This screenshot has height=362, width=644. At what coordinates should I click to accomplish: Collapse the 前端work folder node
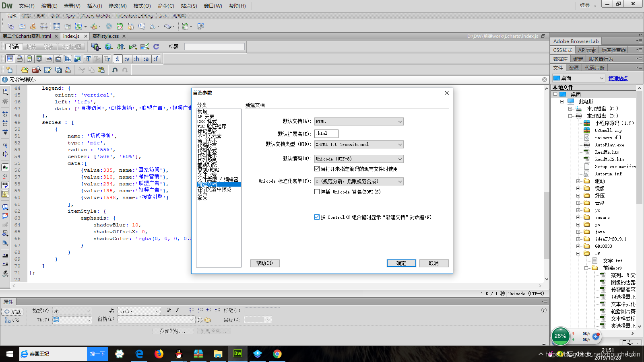[586, 268]
